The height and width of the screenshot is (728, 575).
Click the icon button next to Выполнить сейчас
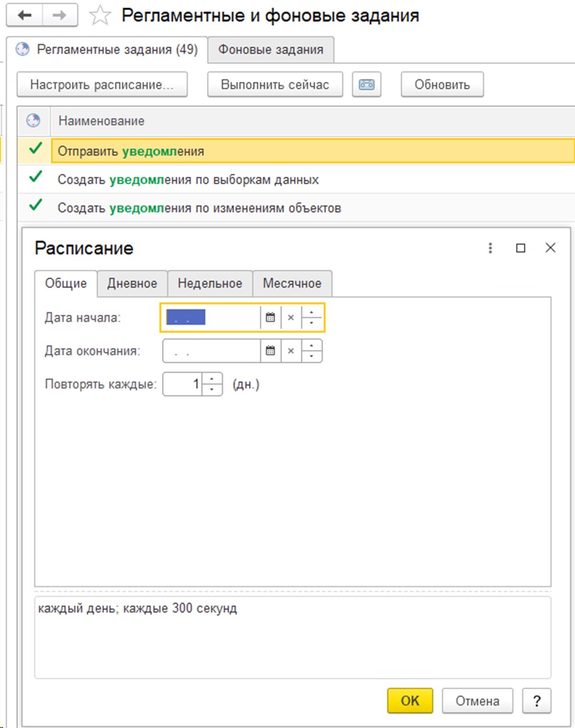pos(366,85)
